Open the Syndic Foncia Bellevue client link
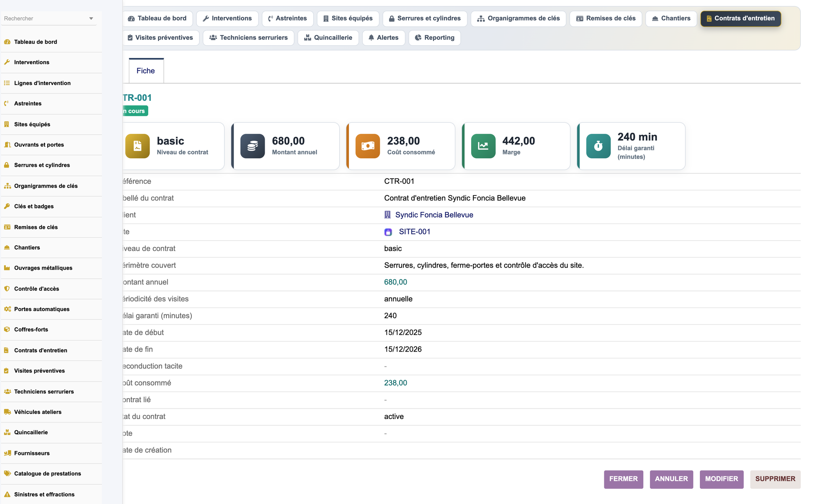 (434, 215)
